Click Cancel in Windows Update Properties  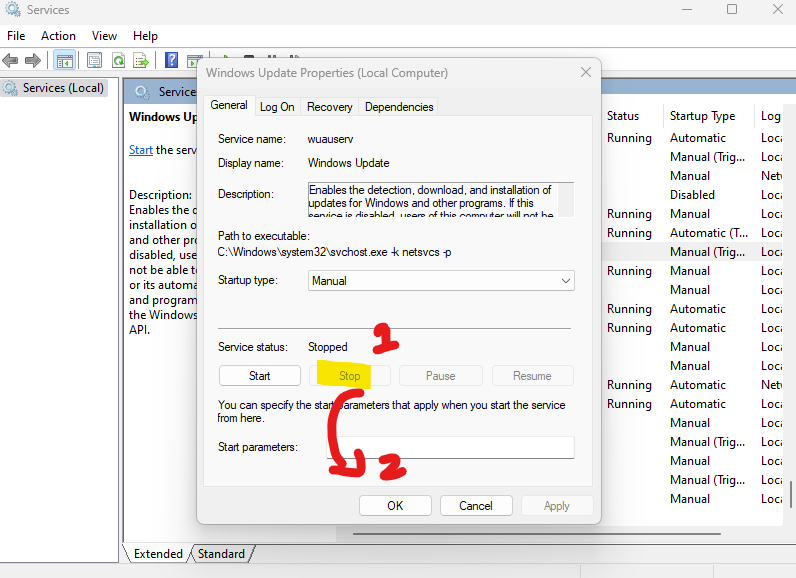476,506
